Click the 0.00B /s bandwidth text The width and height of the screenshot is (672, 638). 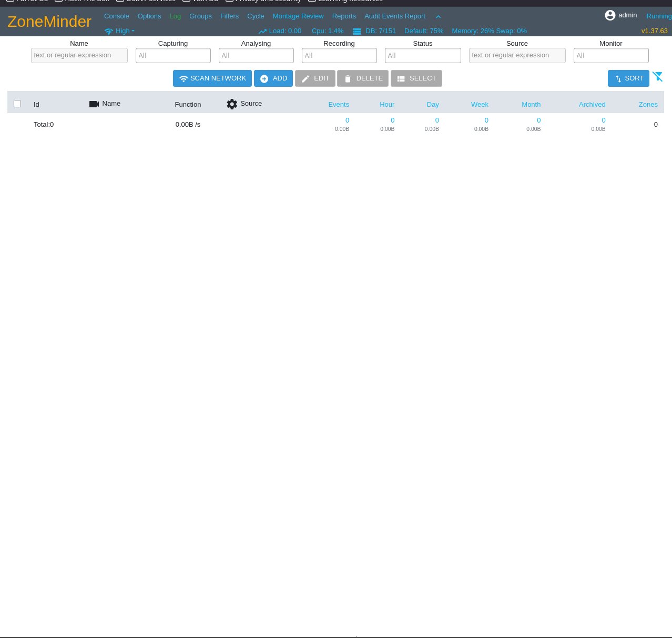tap(188, 125)
